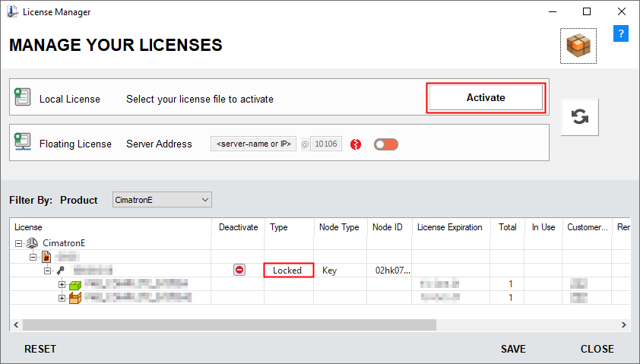The image size is (640, 364).
Task: Click the scroll left arrow
Action: click(x=16, y=324)
